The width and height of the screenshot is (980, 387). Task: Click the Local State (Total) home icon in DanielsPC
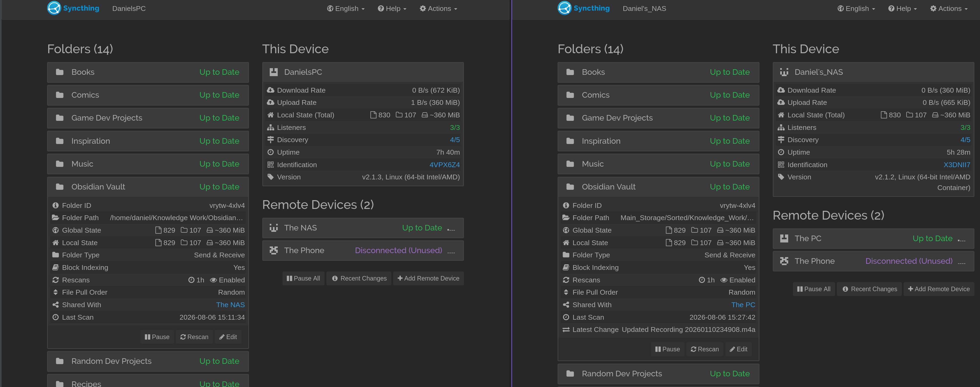(271, 115)
